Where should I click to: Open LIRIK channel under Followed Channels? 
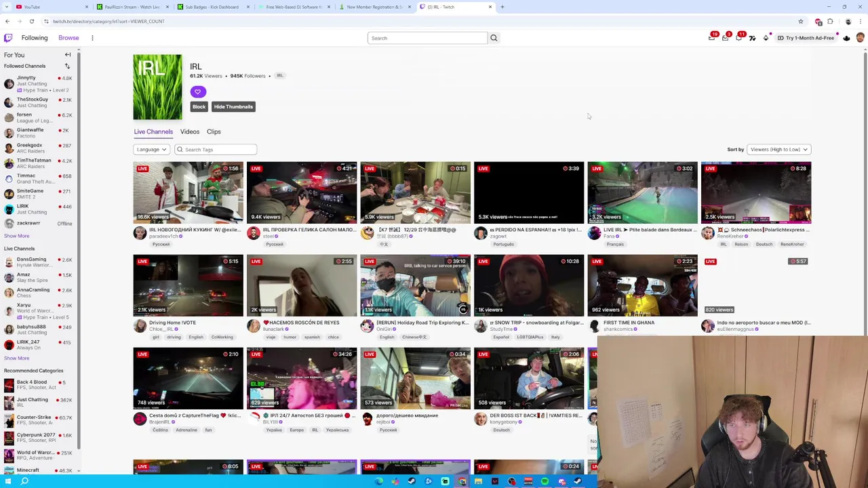pos(39,209)
